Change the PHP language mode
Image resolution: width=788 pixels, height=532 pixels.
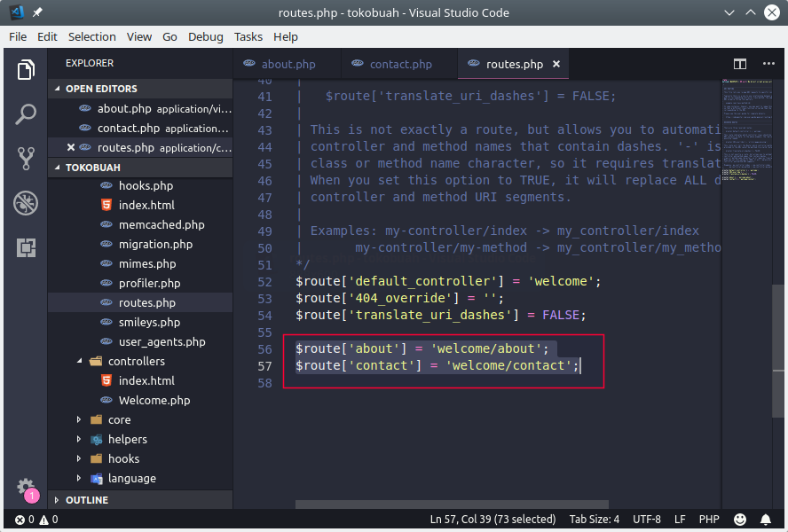[x=709, y=519]
